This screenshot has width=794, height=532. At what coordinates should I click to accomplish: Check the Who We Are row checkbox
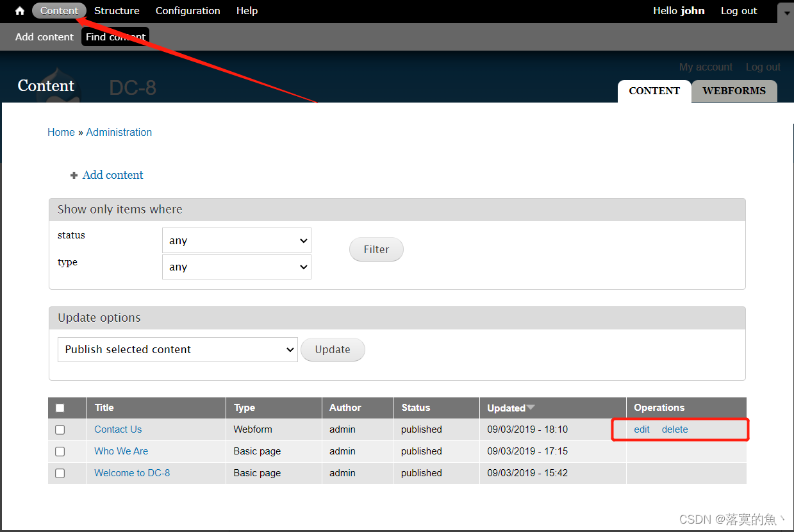tap(60, 451)
